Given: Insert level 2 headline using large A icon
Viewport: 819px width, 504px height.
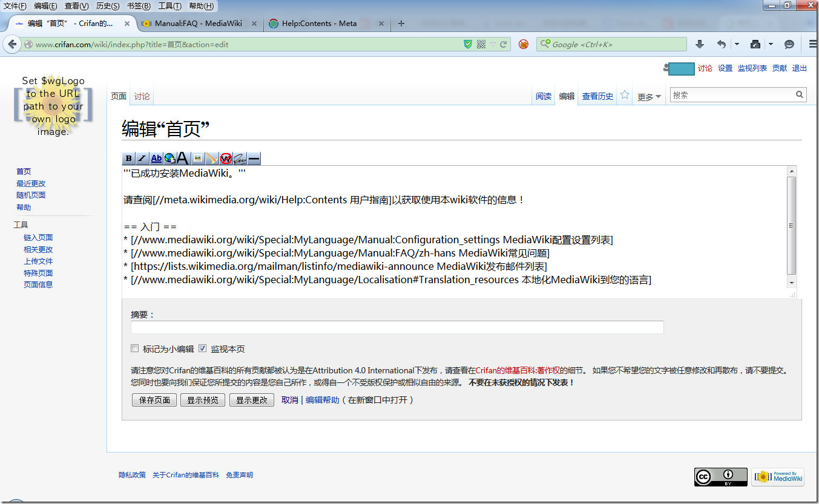Looking at the screenshot, I should (183, 159).
